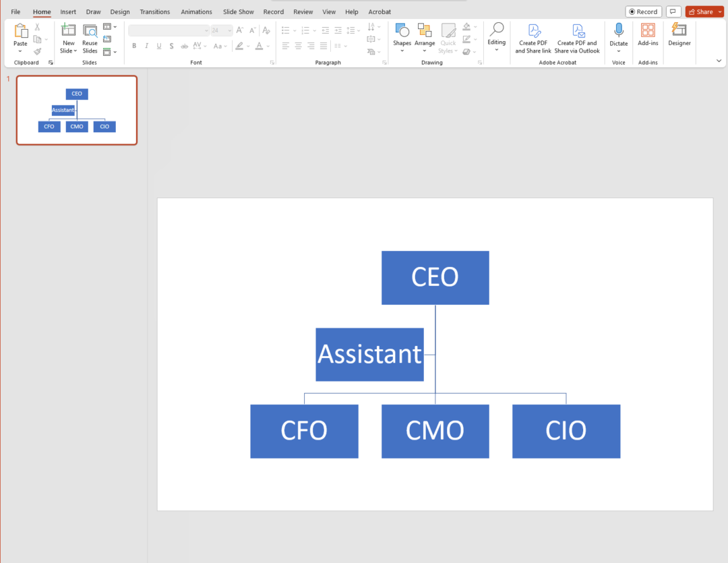Open the Share dropdown arrow
This screenshot has width=728, height=563.
pos(720,11)
